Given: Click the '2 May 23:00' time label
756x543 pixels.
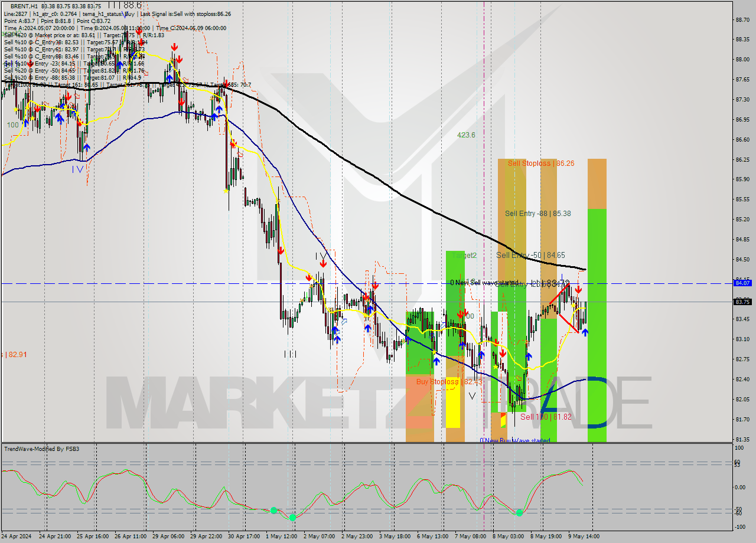Looking at the screenshot, I should pos(356,536).
